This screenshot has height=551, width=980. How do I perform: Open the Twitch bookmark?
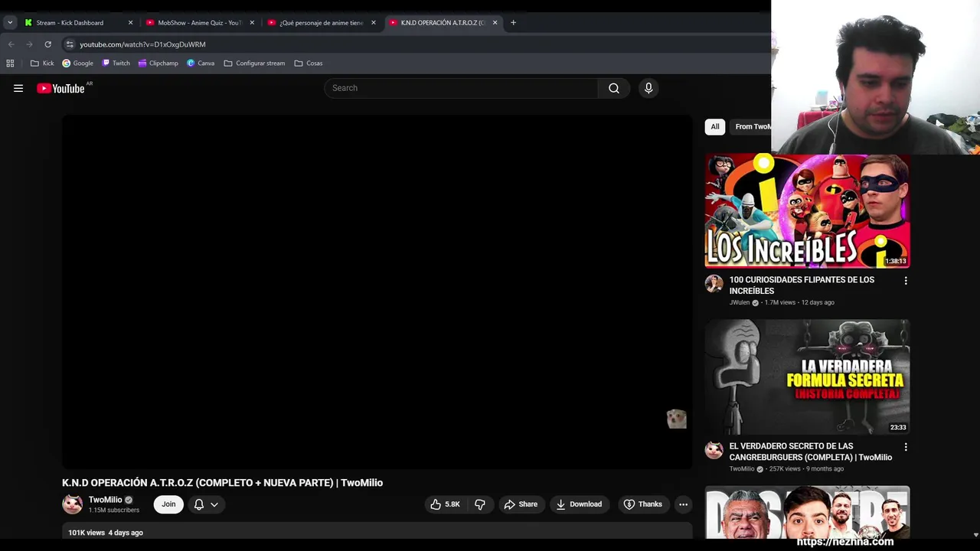[116, 64]
